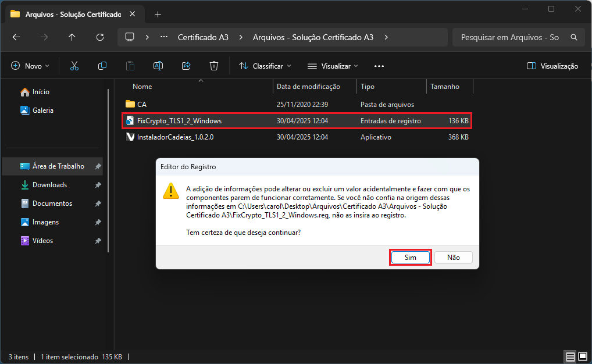The image size is (592, 364).
Task: Open the three-dots more options menu
Action: (379, 66)
